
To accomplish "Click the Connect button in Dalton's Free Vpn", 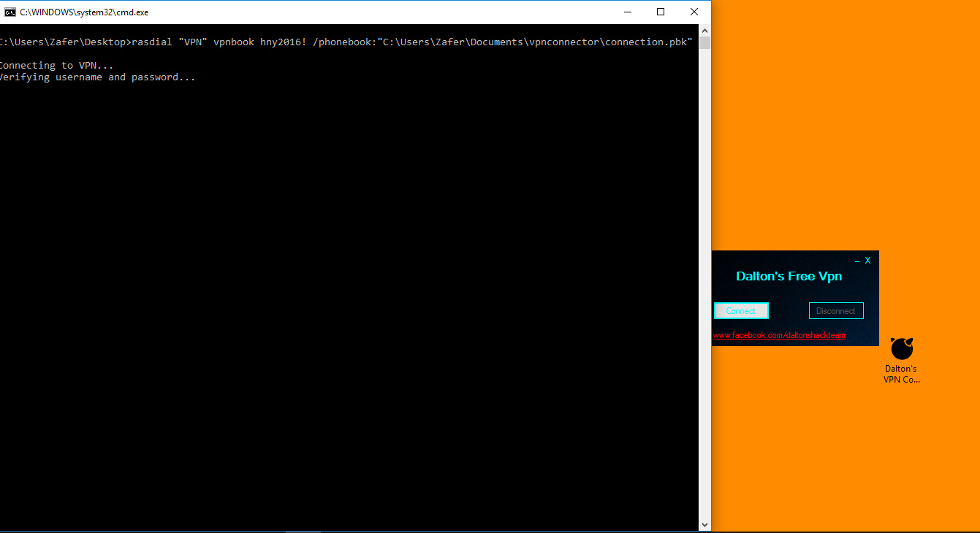I will [x=741, y=311].
